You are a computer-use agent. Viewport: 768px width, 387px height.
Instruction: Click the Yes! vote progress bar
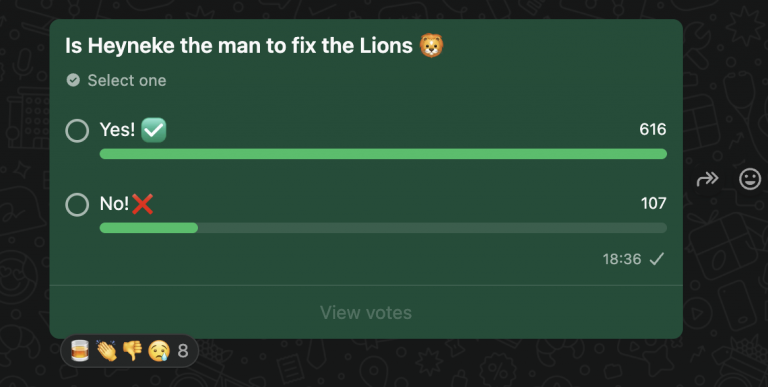point(383,154)
